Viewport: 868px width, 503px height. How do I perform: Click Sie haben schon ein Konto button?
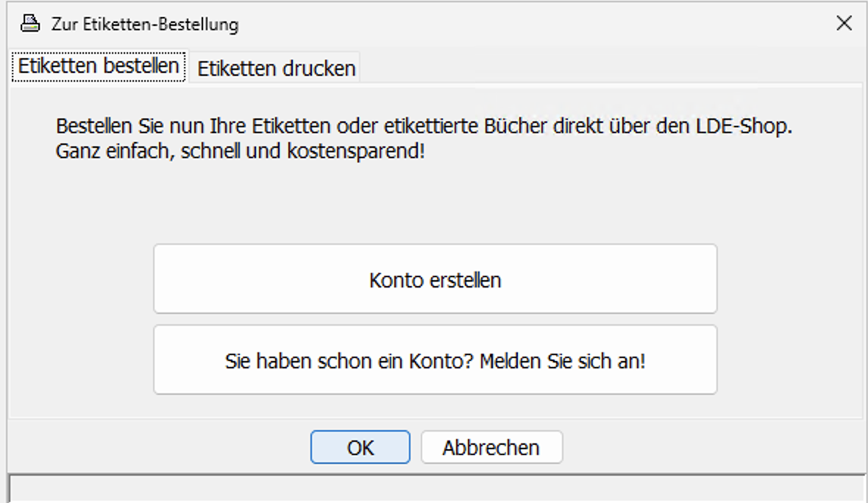point(435,360)
